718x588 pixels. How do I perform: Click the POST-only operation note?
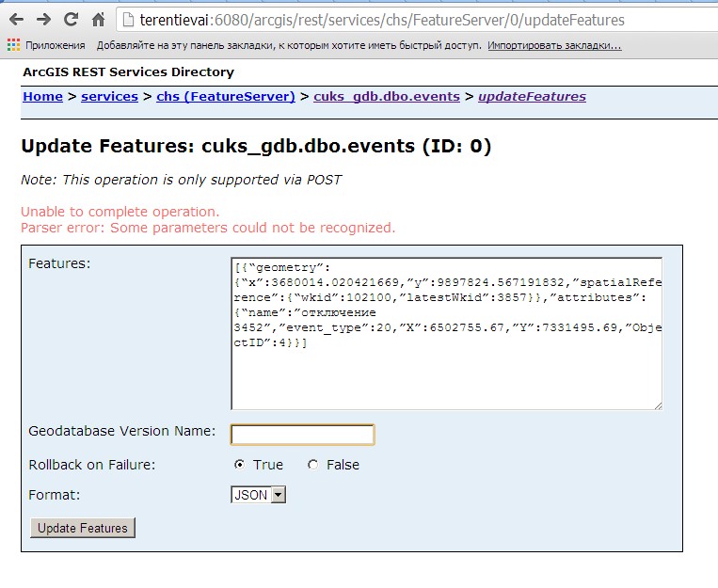point(182,180)
